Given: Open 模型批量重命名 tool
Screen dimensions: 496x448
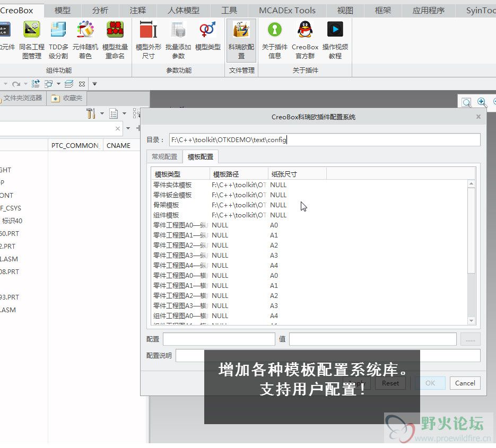Looking at the screenshot, I should pos(115,40).
